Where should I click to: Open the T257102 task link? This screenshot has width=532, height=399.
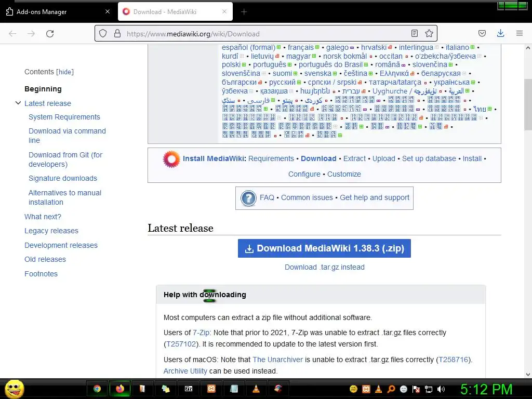(181, 344)
